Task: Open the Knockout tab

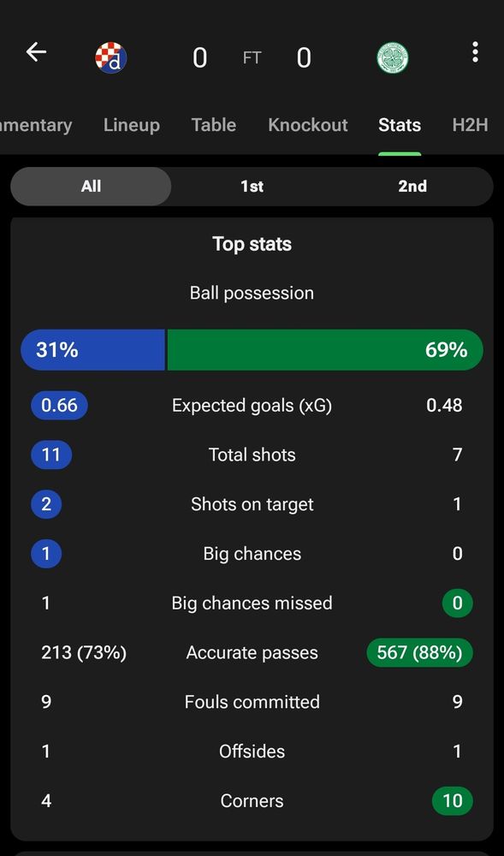Action: pyautogui.click(x=308, y=125)
